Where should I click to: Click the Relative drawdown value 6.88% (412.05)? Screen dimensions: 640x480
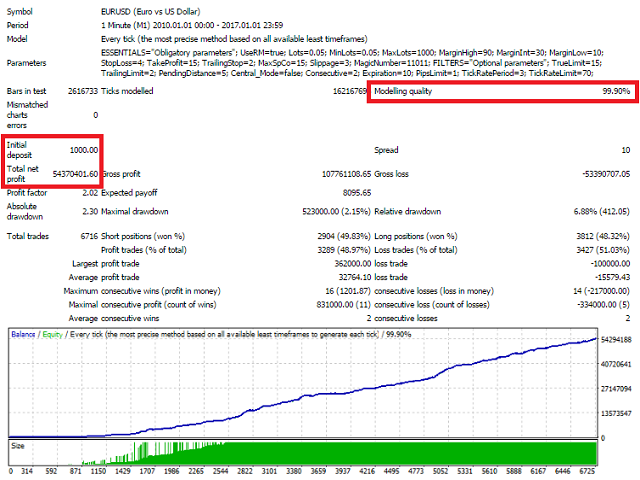pos(602,211)
